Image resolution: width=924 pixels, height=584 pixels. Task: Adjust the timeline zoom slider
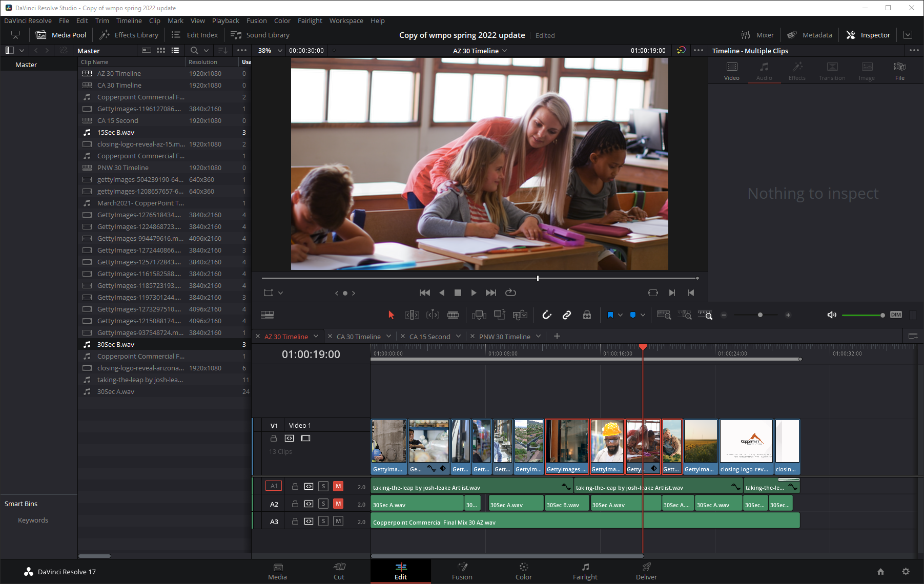coord(760,315)
